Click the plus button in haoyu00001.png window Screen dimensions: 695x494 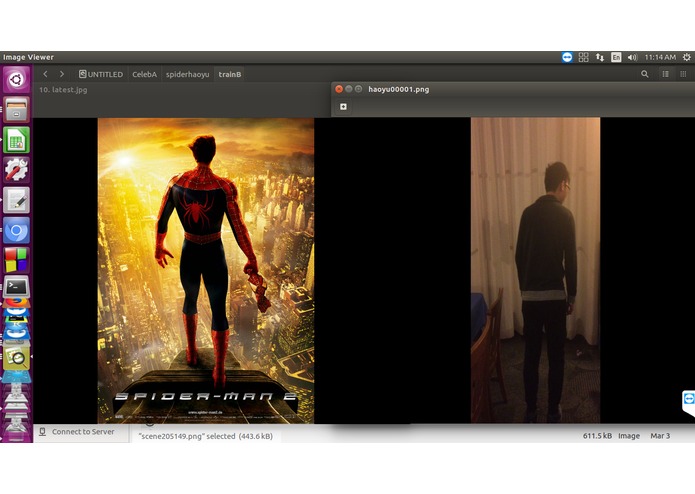(343, 107)
